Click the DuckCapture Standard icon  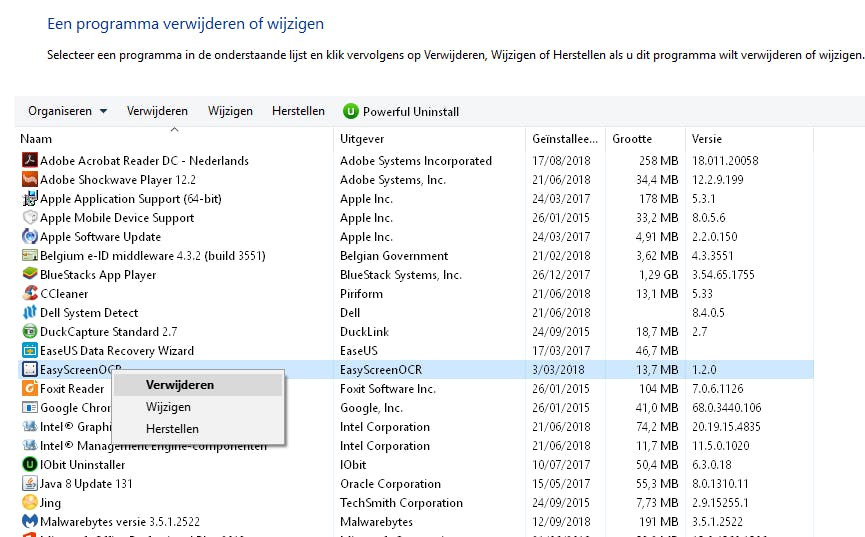(29, 332)
